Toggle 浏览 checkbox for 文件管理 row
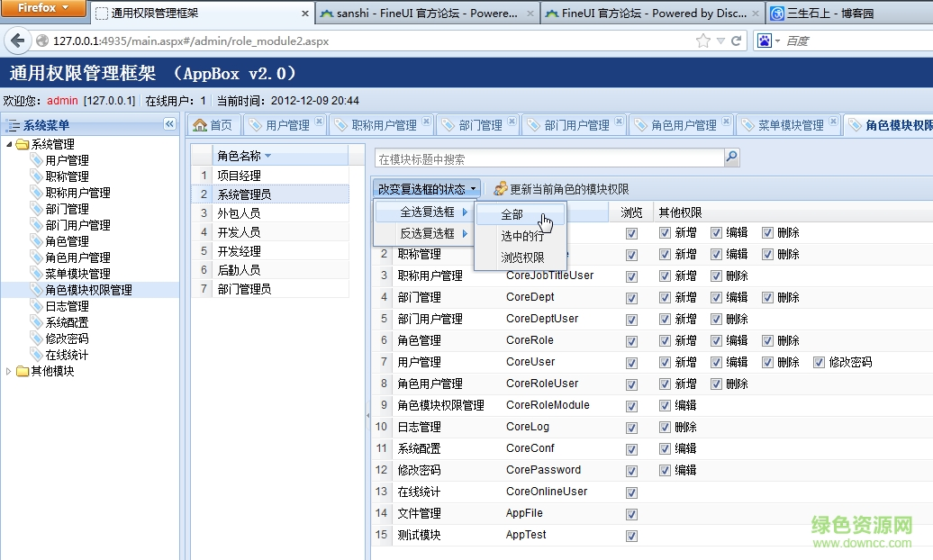The height and width of the screenshot is (560, 933). point(631,514)
